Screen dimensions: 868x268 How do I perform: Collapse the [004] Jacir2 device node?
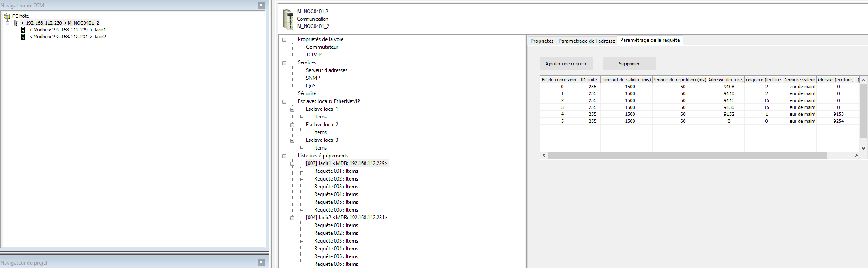click(x=293, y=218)
